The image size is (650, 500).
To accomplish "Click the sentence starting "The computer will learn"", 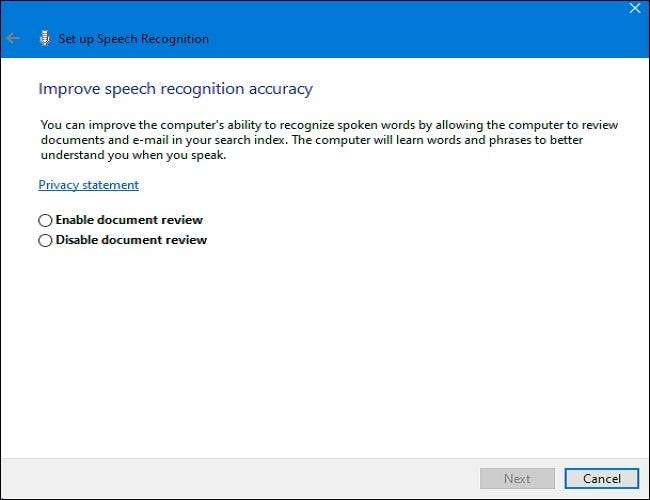I will tap(380, 139).
